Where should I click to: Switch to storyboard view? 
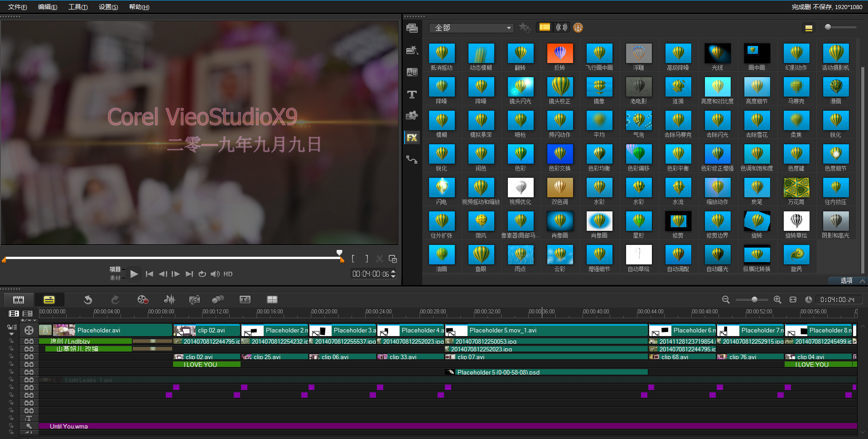[19, 300]
